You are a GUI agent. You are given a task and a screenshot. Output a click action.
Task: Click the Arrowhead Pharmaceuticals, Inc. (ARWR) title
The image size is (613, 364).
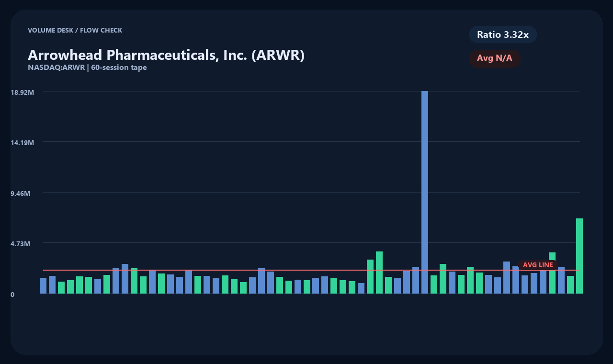[166, 55]
